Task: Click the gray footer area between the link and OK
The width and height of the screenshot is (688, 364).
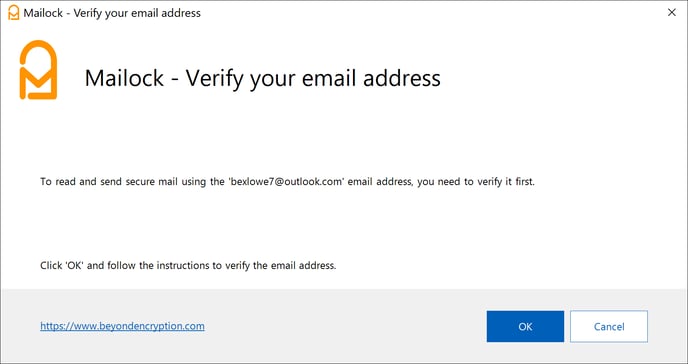Action: [345, 326]
